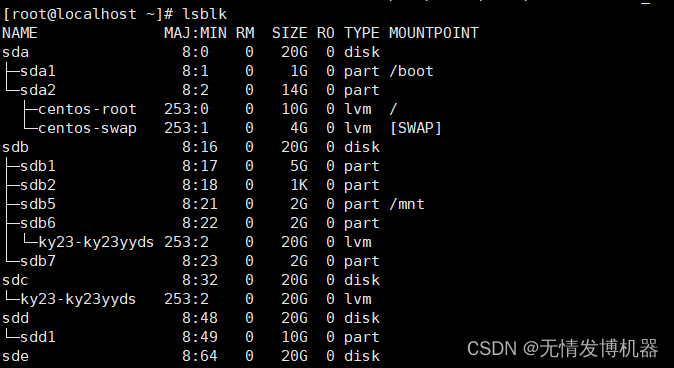Select the sdc disk name
The height and width of the screenshot is (368, 674).
(x=15, y=280)
